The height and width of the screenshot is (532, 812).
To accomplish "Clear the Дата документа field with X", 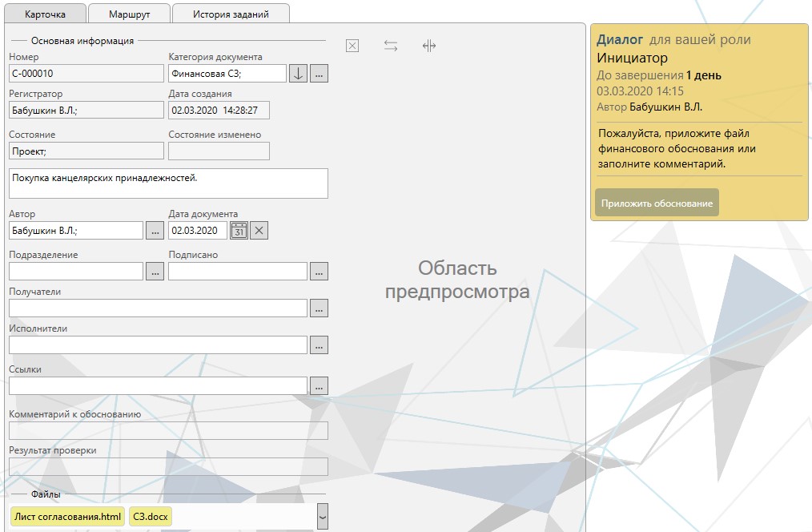I will pyautogui.click(x=259, y=231).
